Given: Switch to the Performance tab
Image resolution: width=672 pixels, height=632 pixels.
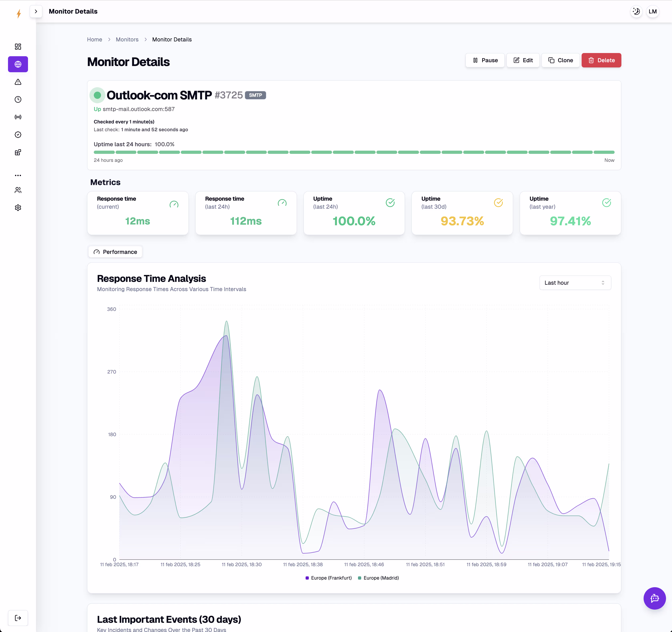Looking at the screenshot, I should click(115, 252).
